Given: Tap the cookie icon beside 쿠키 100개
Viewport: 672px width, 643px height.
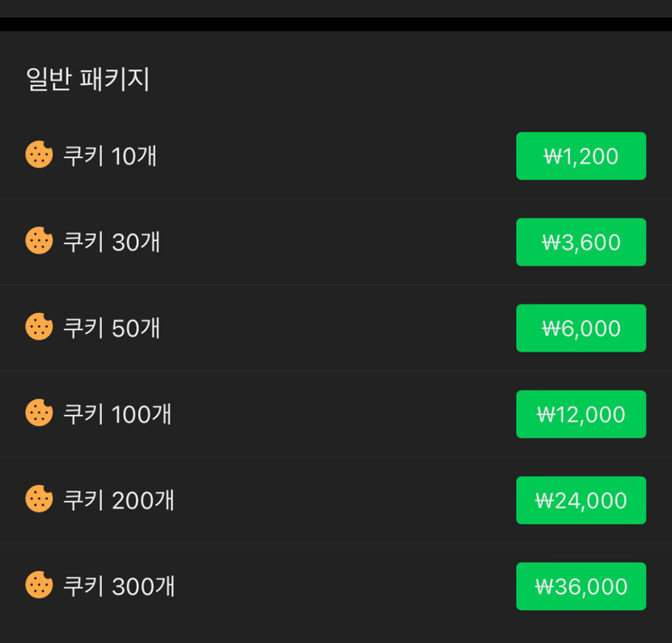Looking at the screenshot, I should point(39,413).
